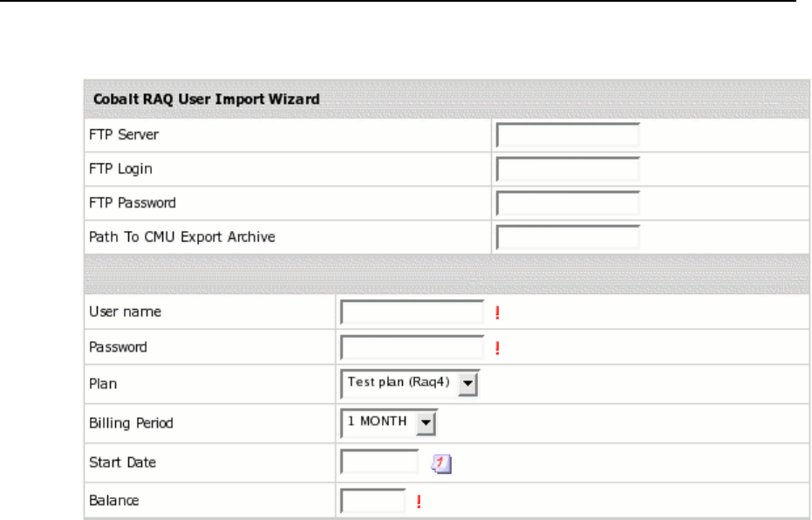812x520 pixels.
Task: Focus the Balance input field
Action: [x=373, y=501]
